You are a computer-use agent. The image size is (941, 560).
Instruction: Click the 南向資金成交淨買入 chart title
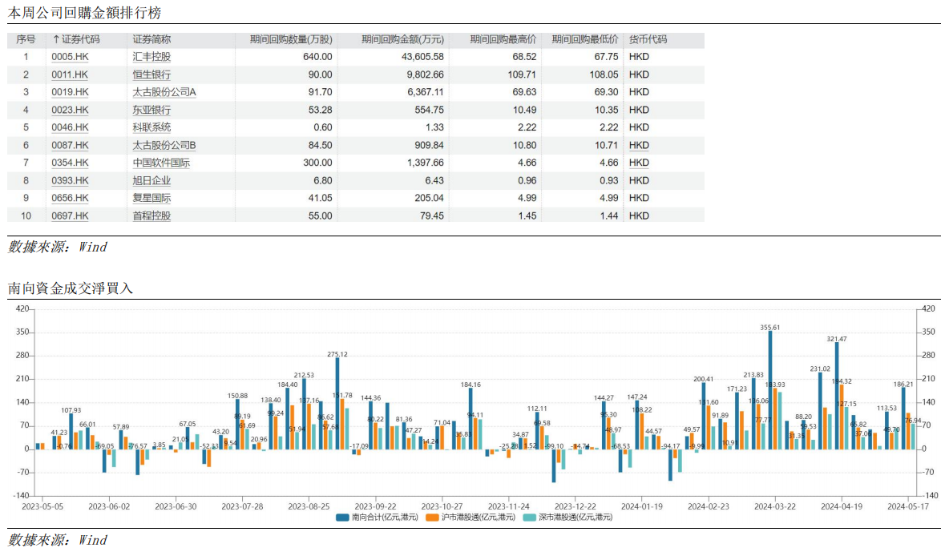71,288
